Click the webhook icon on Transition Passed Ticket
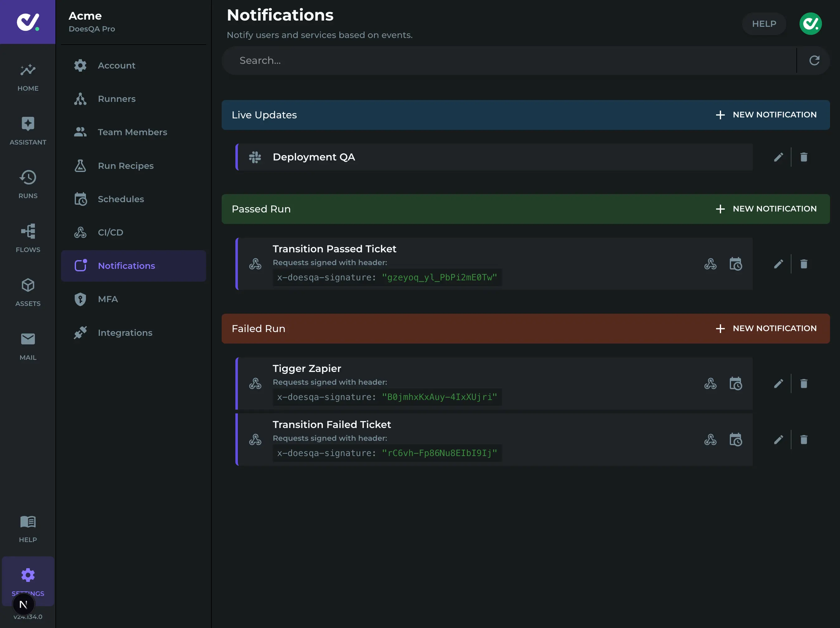The width and height of the screenshot is (840, 628). [x=710, y=264]
